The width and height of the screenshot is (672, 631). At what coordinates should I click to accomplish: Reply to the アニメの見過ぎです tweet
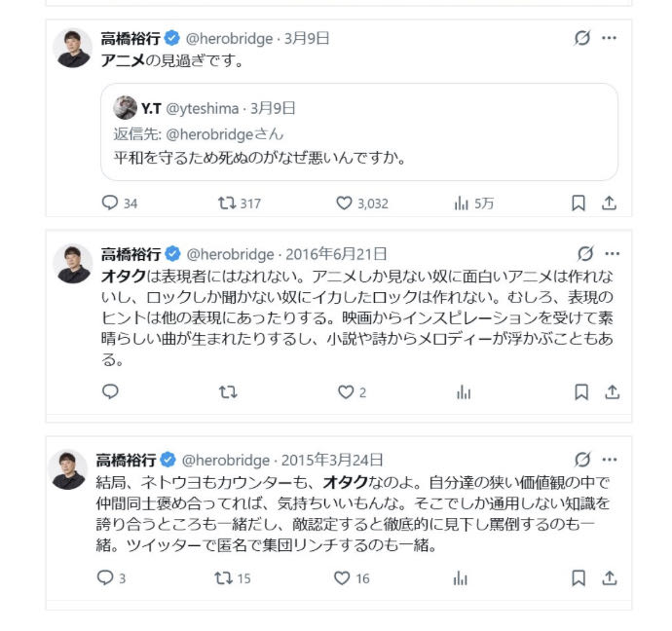coord(110,203)
